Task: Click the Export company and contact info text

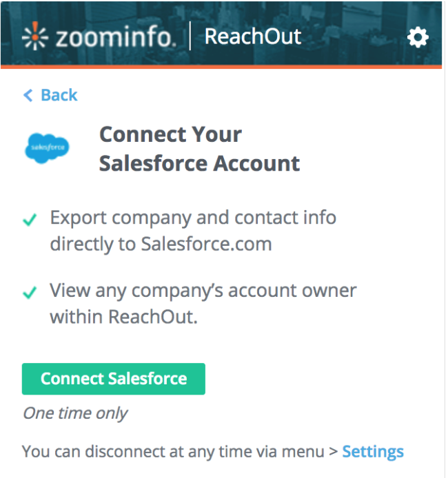Action: click(193, 218)
